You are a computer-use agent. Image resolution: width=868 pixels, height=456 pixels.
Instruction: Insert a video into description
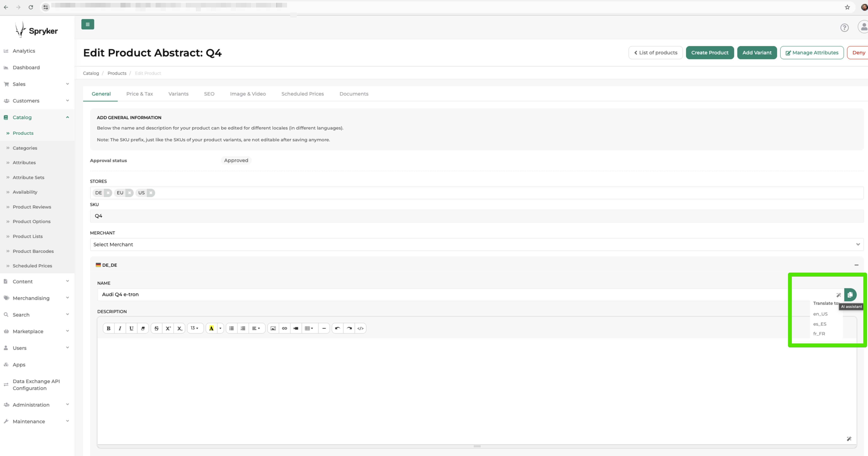296,328
